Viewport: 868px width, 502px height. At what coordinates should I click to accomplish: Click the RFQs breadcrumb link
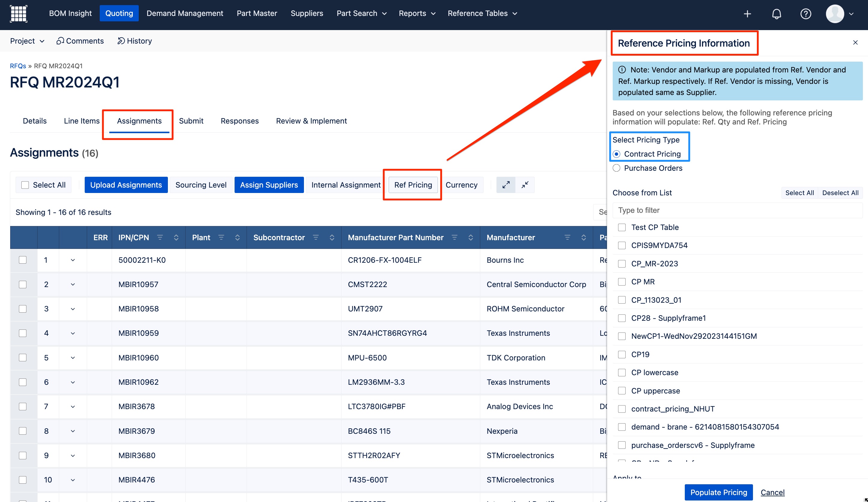click(x=18, y=66)
